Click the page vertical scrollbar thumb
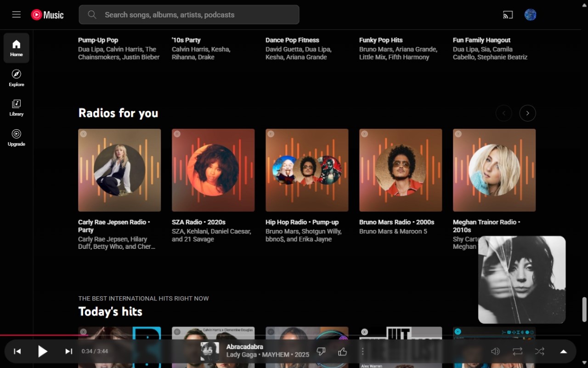Viewport: 588px width, 368px height. 584,309
